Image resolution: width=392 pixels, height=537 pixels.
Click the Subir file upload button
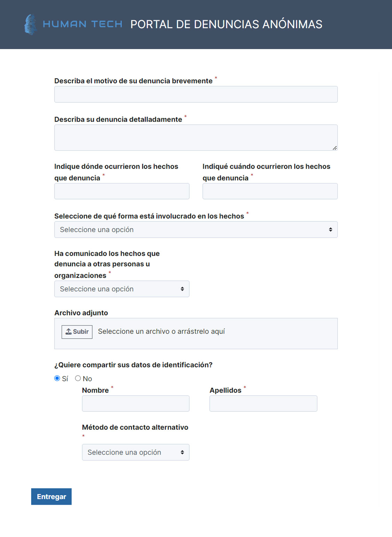coord(77,332)
